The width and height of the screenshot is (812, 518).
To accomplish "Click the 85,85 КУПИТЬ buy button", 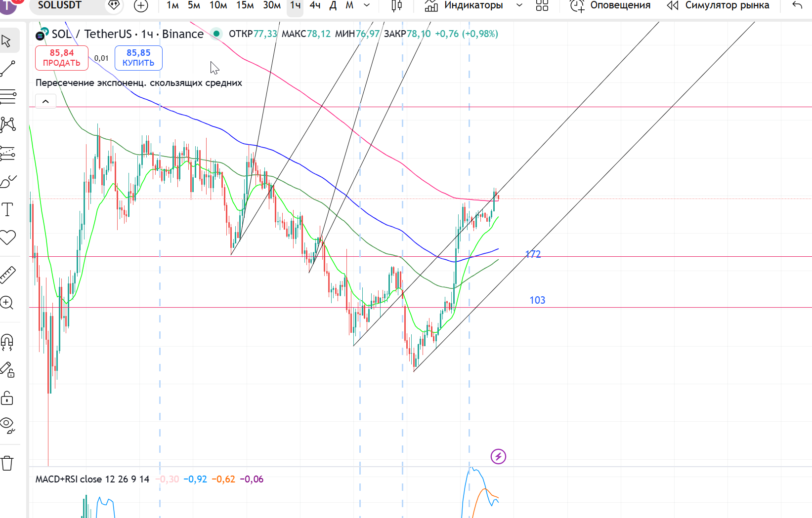I will 138,58.
